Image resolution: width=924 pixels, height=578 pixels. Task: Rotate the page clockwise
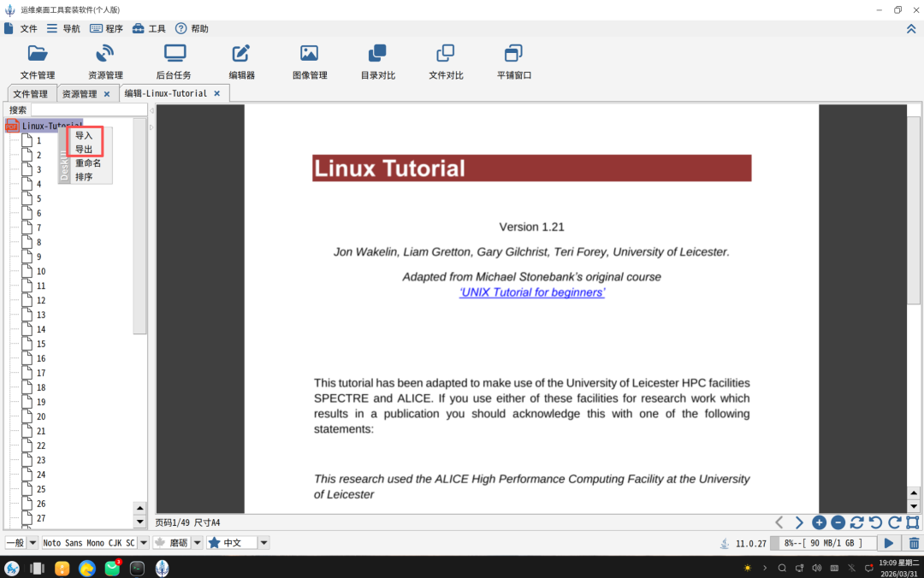click(895, 522)
